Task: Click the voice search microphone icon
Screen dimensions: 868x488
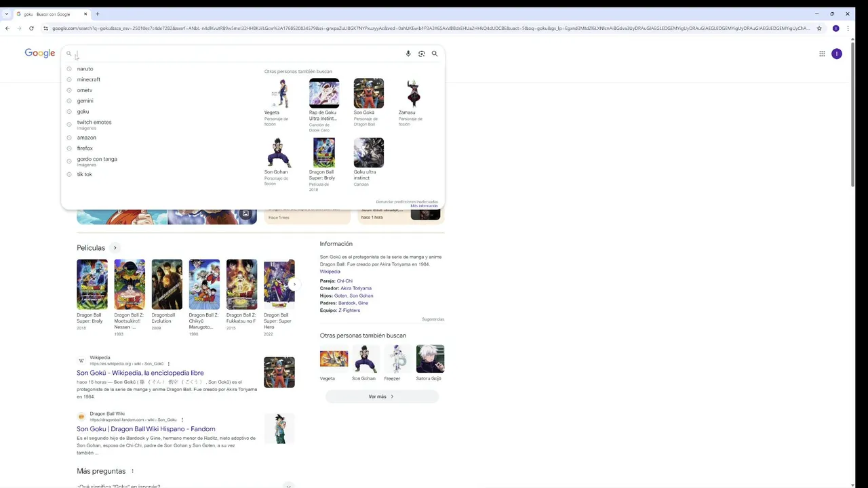Action: [x=408, y=54]
